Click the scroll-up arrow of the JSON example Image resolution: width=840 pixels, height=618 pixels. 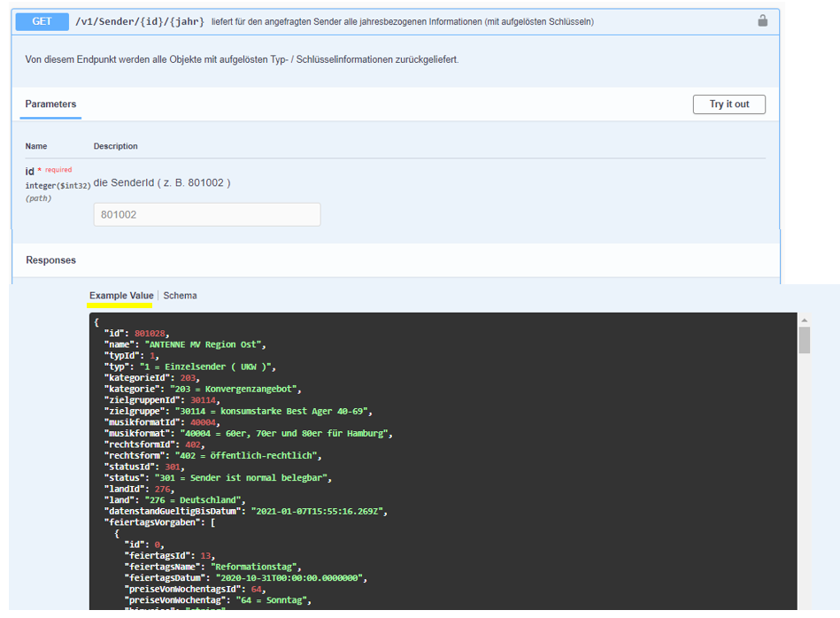coord(804,321)
